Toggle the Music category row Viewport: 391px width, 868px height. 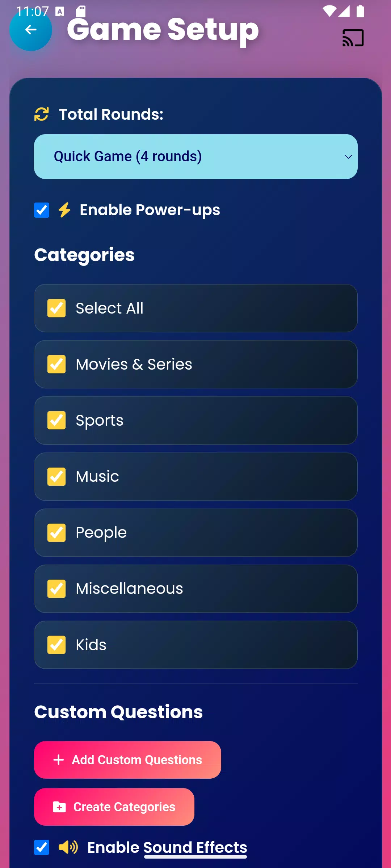[x=195, y=477]
